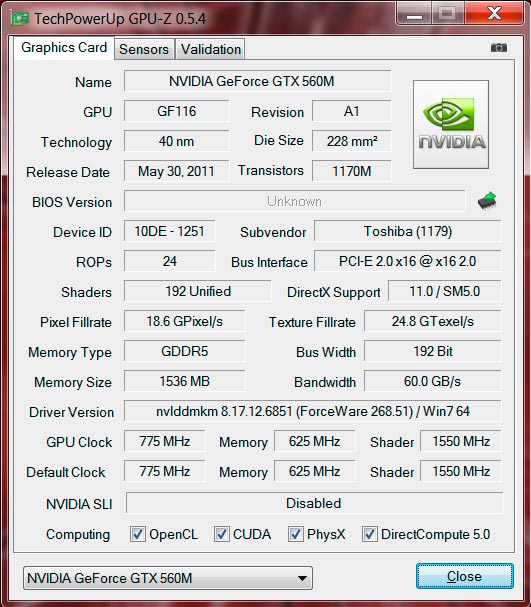Click the Memory Type value GDDR5
The image size is (531, 607).
[x=185, y=351]
